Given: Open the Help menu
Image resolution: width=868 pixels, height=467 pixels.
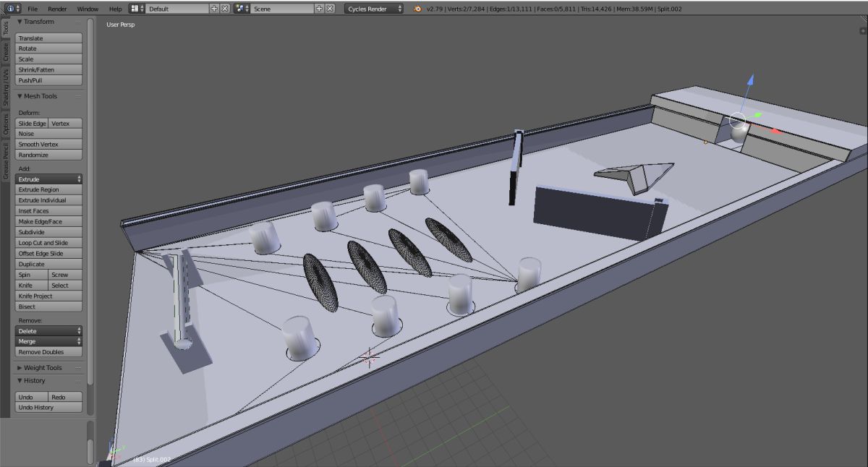Looking at the screenshot, I should point(115,9).
